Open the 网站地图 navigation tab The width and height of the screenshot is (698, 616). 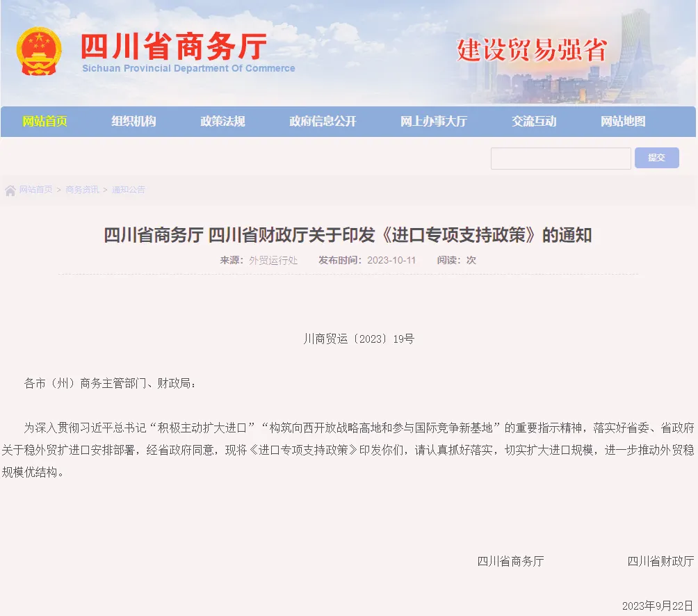623,121
